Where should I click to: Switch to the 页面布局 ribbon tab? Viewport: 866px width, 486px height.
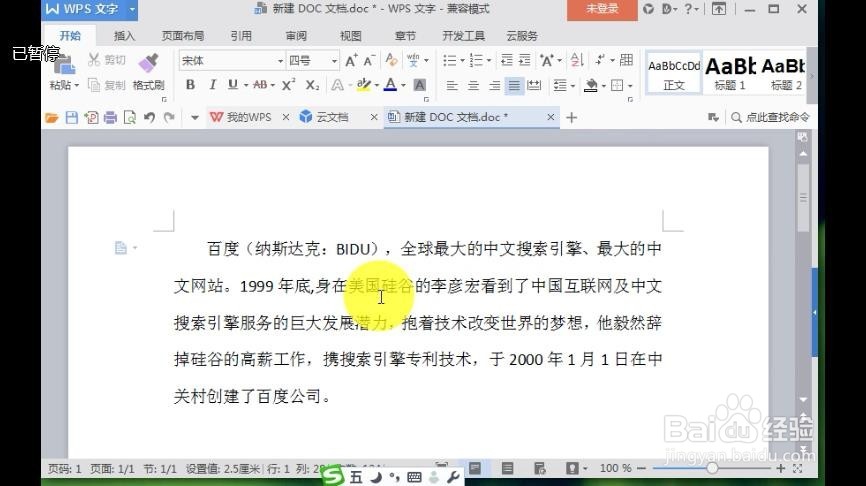pos(183,36)
